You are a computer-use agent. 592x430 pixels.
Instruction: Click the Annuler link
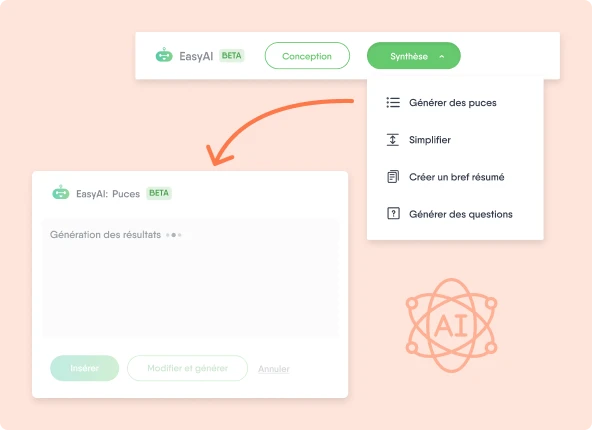pyautogui.click(x=274, y=369)
